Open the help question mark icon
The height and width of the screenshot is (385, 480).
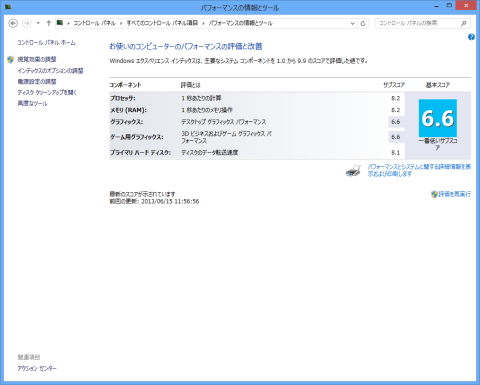pyautogui.click(x=471, y=37)
